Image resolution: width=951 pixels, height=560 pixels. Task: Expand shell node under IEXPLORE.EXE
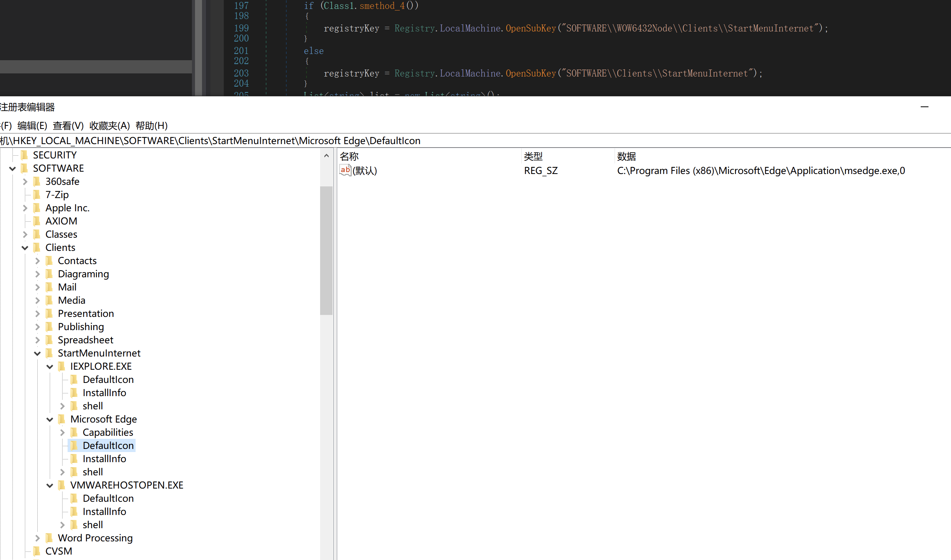(x=62, y=406)
